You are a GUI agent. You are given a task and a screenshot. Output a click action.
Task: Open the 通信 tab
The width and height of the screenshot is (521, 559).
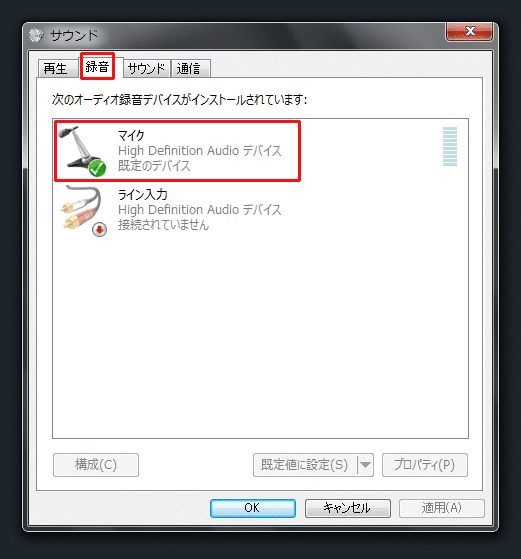coord(190,68)
